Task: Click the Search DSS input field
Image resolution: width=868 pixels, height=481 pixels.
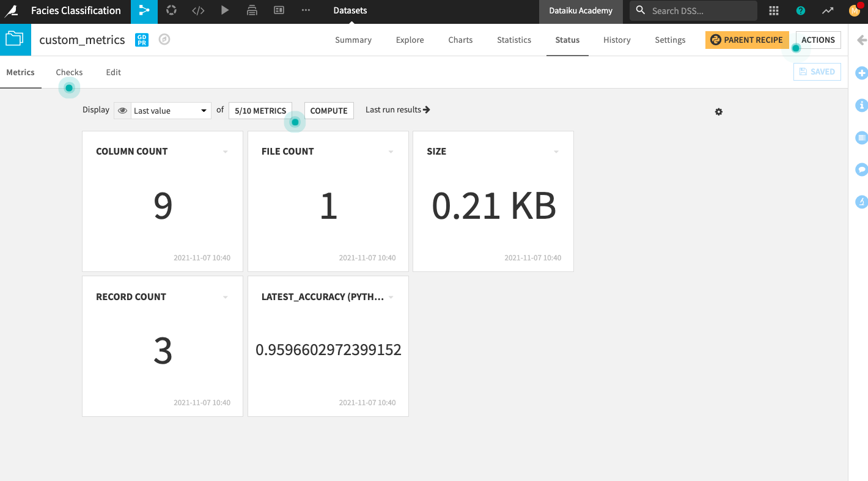Action: (697, 10)
